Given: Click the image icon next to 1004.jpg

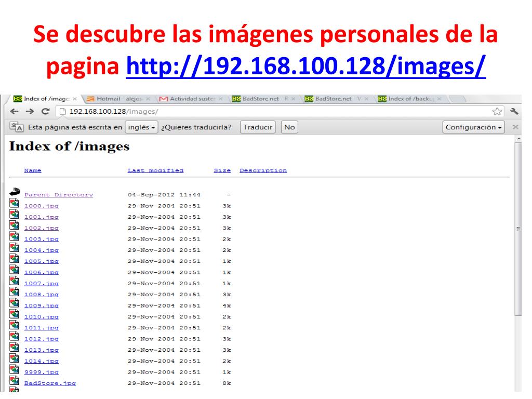Looking at the screenshot, I should pyautogui.click(x=14, y=248).
